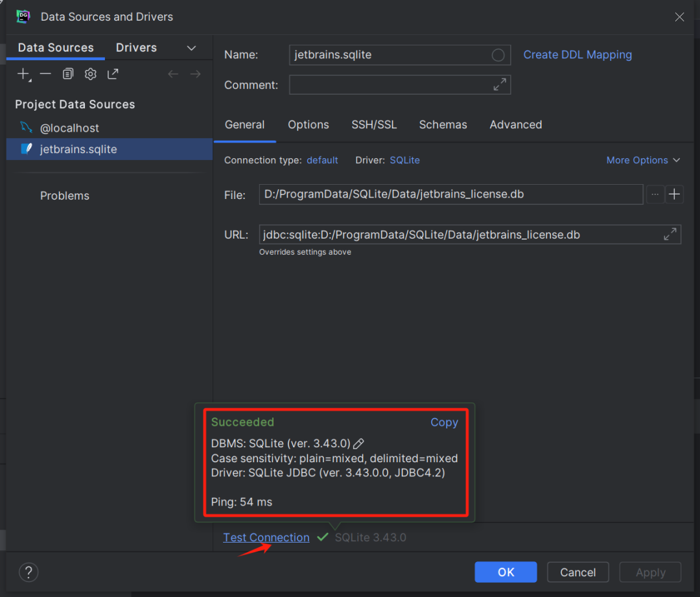Open the tabs overflow chevron beside Drivers
Image resolution: width=700 pixels, height=597 pixels.
click(191, 48)
